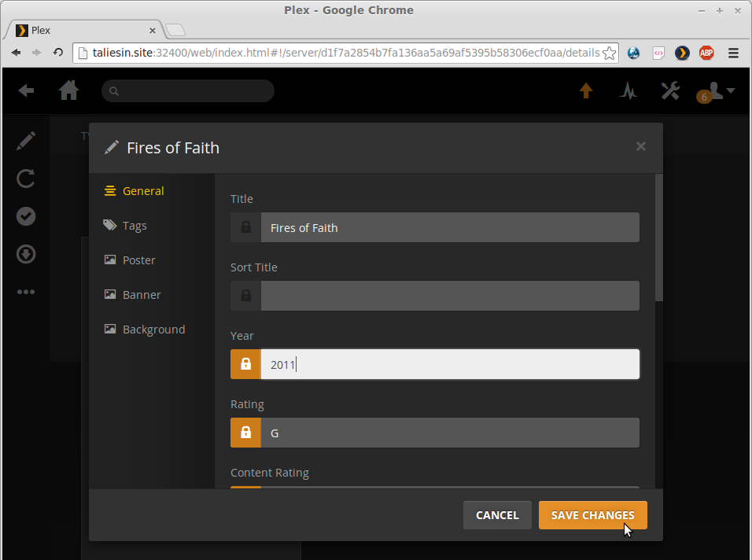Unlock the Rating field lock
752x560 pixels.
pyautogui.click(x=245, y=433)
